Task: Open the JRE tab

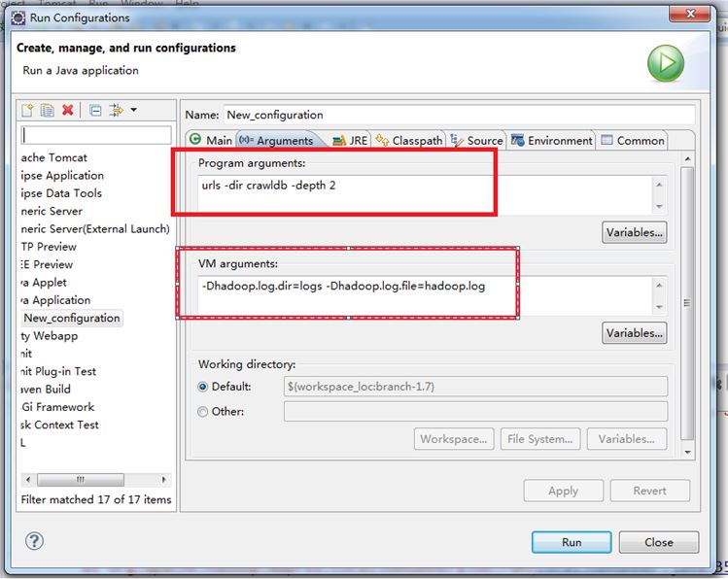Action: click(351, 140)
